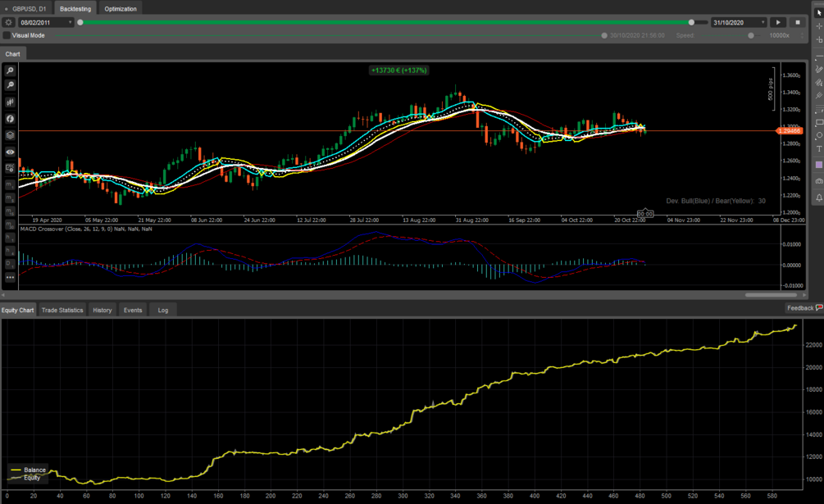
Task: Select the ellipse drawing tool
Action: pos(819,135)
